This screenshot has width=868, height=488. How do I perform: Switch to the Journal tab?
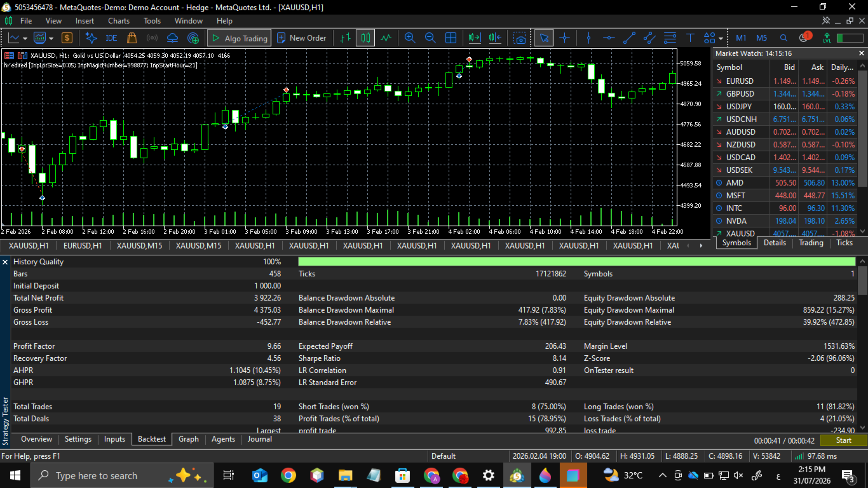pyautogui.click(x=260, y=439)
